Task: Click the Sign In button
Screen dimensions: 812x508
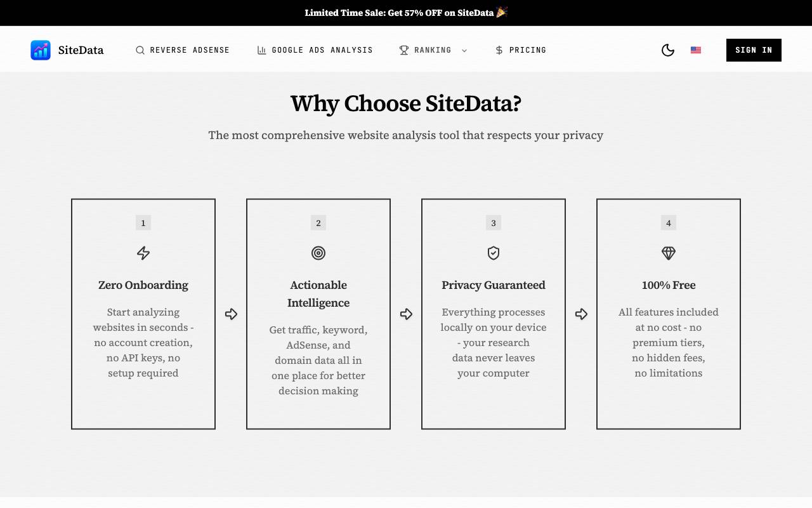Action: point(754,50)
